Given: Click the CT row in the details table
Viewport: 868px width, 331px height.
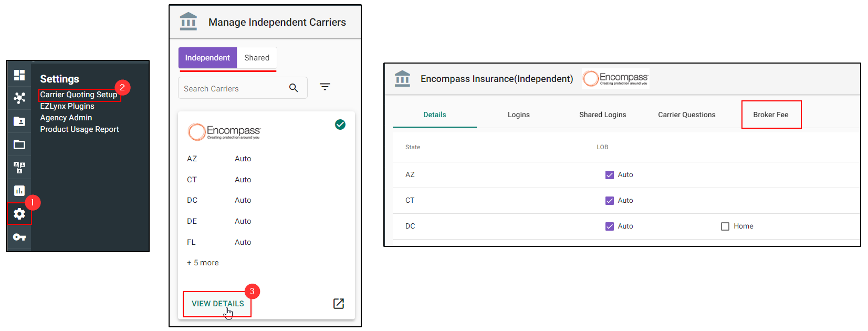Looking at the screenshot, I should click(x=626, y=201).
